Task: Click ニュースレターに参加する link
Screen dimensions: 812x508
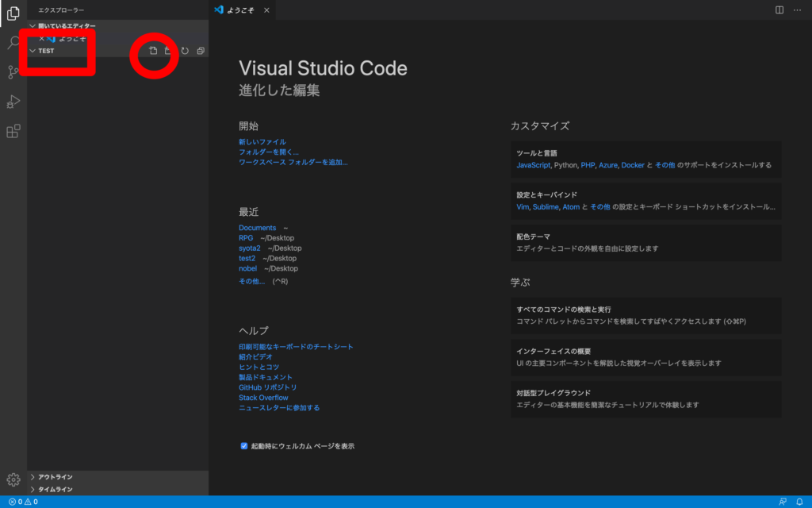Action: point(279,408)
